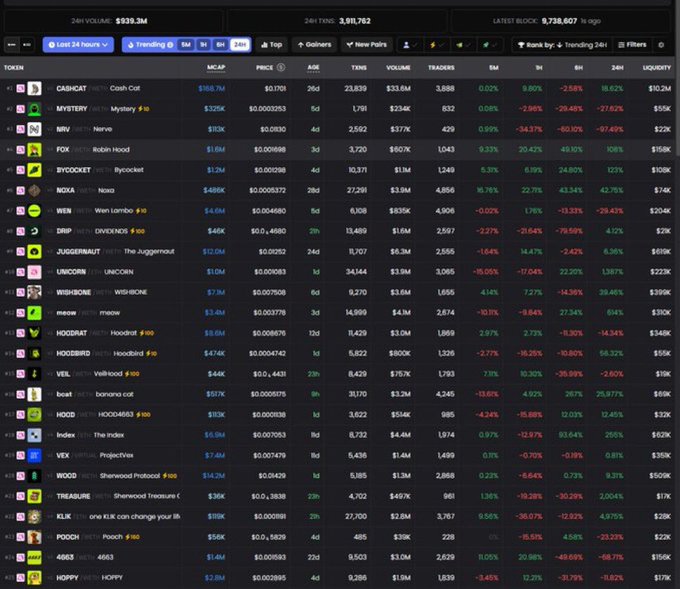Switch to the first list view layout
The width and height of the screenshot is (680, 589).
tap(12, 45)
